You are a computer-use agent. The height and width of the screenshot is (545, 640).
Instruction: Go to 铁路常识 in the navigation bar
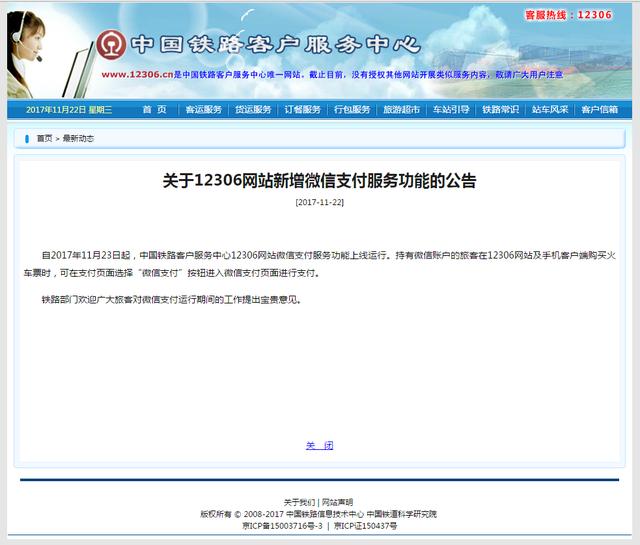pos(500,109)
